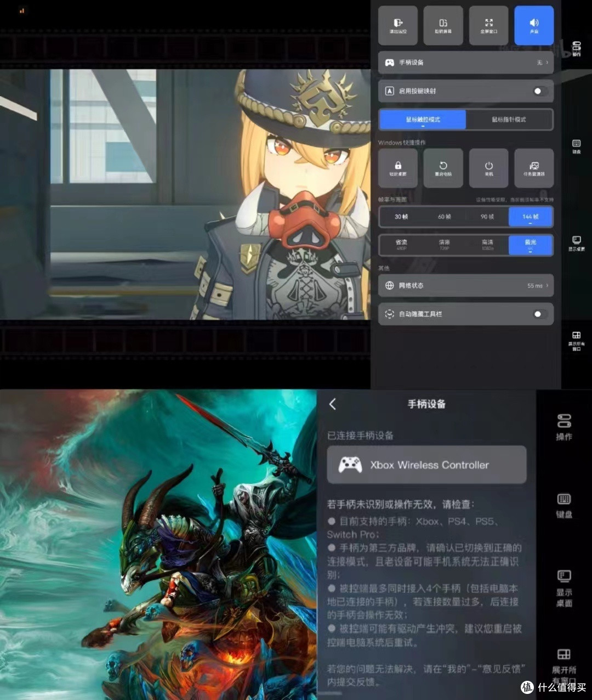
Task: Toggle the fullscreen window icon
Action: pos(488,25)
